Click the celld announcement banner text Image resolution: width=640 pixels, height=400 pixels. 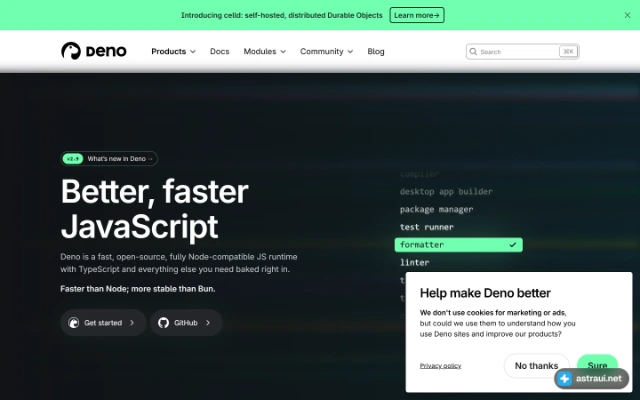pyautogui.click(x=282, y=15)
